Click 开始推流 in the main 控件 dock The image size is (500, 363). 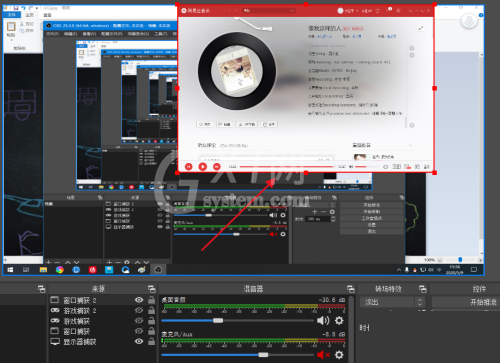tap(466, 302)
